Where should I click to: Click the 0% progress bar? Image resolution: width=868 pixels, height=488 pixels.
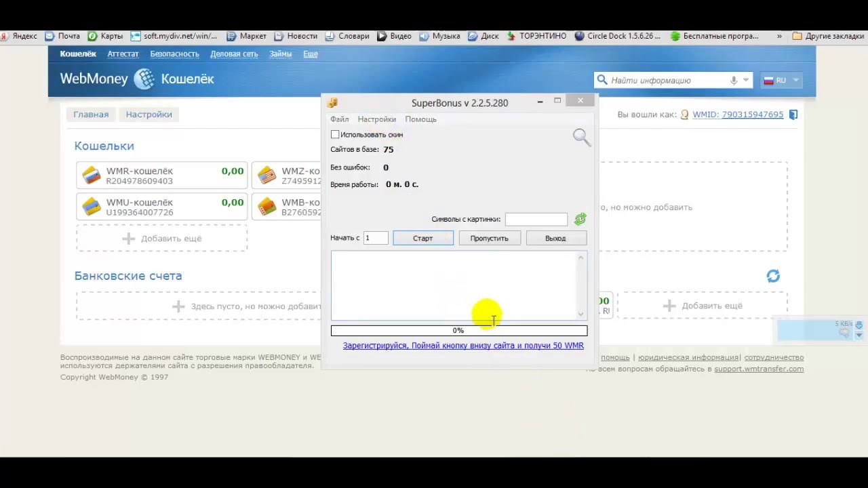click(x=459, y=331)
